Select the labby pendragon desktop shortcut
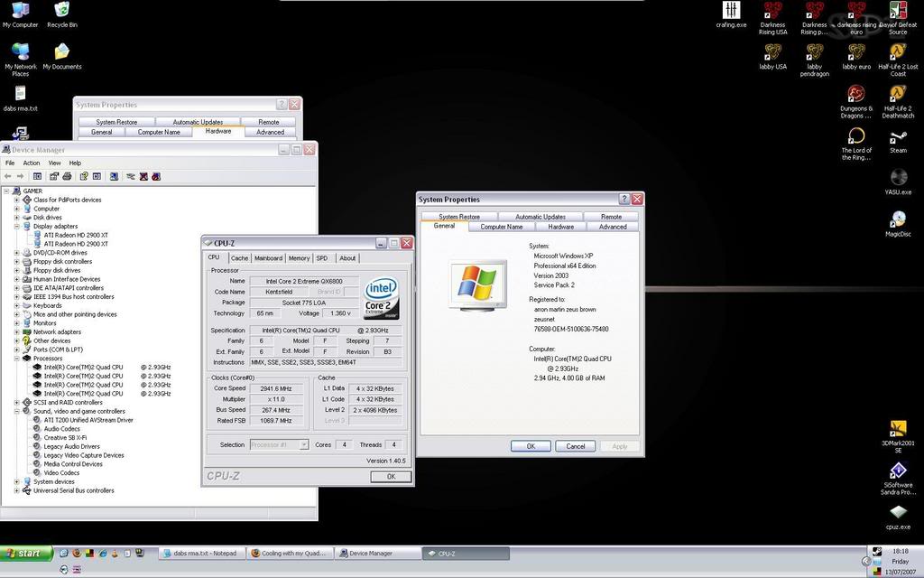This screenshot has height=578, width=924. tap(815, 61)
